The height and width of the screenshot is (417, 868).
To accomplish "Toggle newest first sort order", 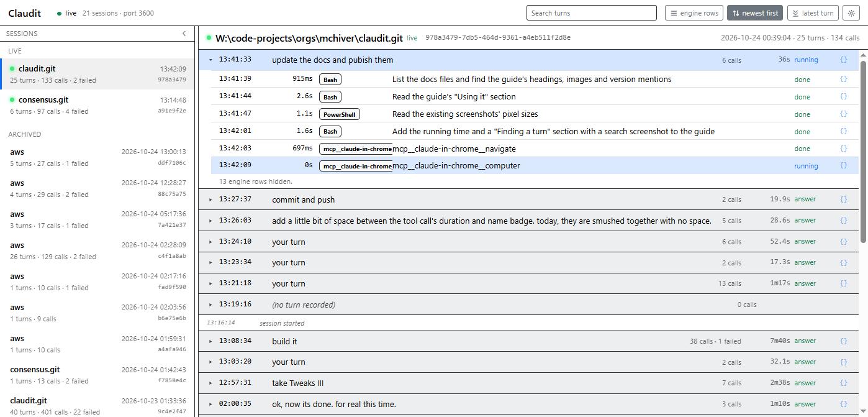I will (x=754, y=13).
